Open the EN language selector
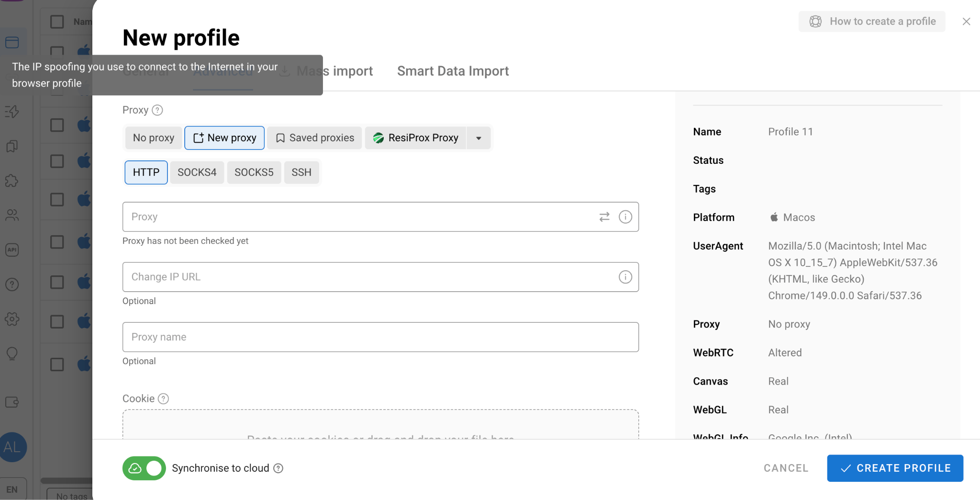The height and width of the screenshot is (500, 980). tap(12, 489)
